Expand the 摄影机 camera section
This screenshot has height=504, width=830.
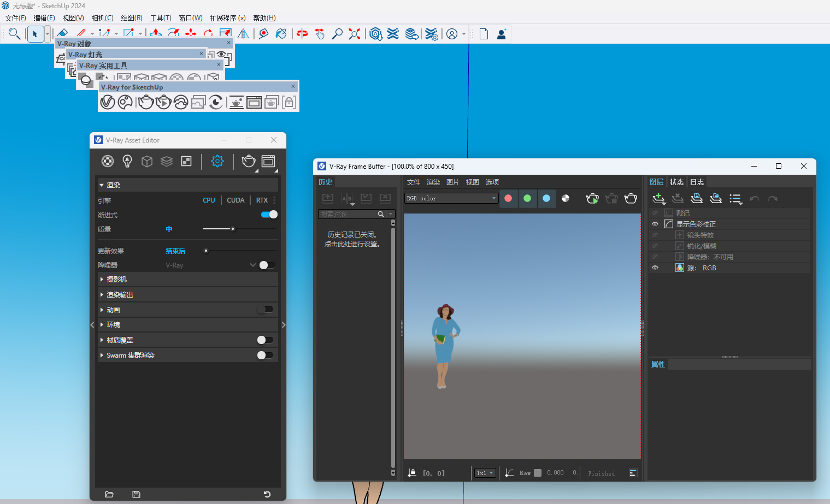point(116,279)
